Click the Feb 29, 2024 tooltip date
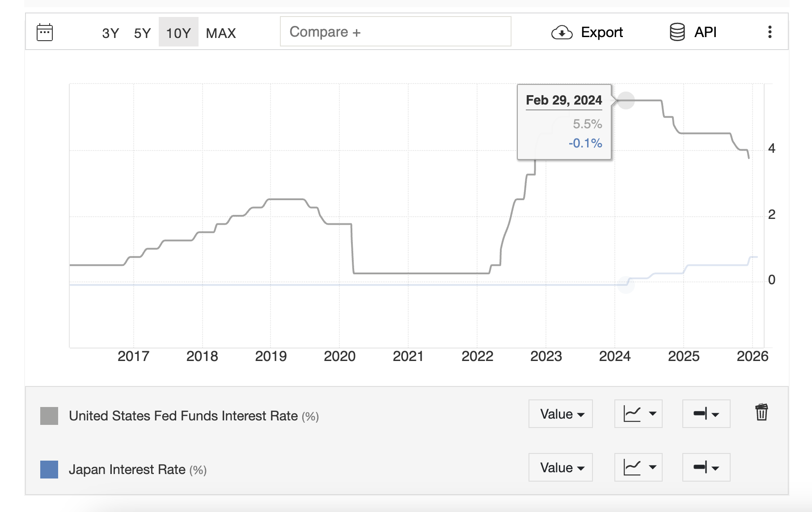The height and width of the screenshot is (512, 812). [564, 100]
